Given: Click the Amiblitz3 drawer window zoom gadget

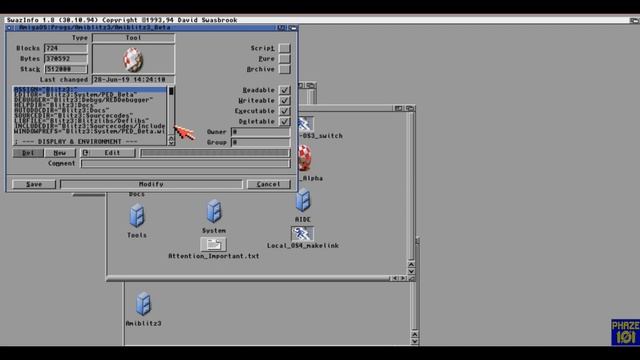Looking at the screenshot, I should coord(398,108).
